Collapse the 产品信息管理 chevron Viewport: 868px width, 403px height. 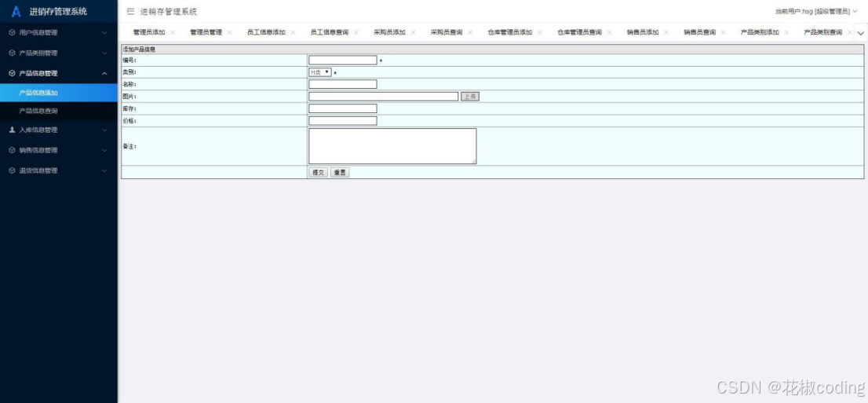tap(104, 73)
